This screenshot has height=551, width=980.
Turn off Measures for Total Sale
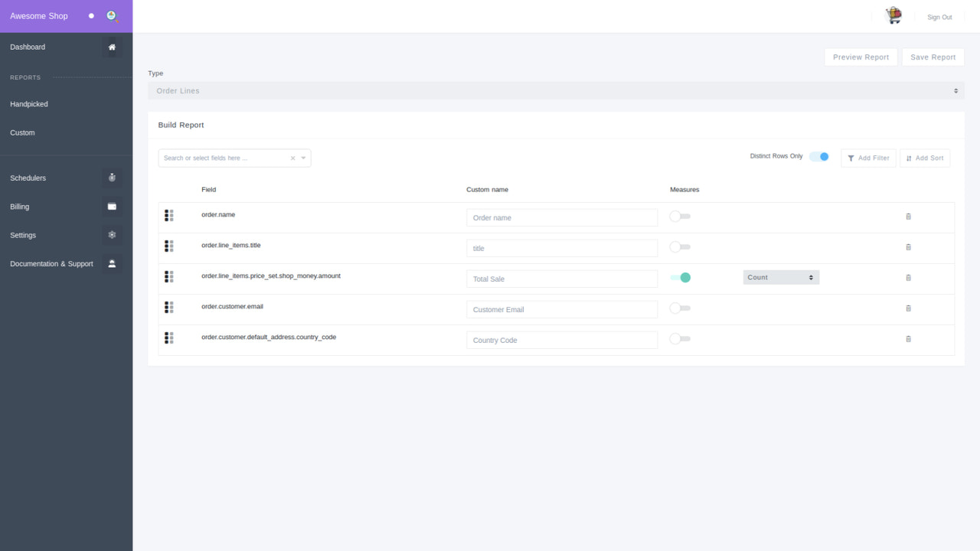click(x=680, y=278)
